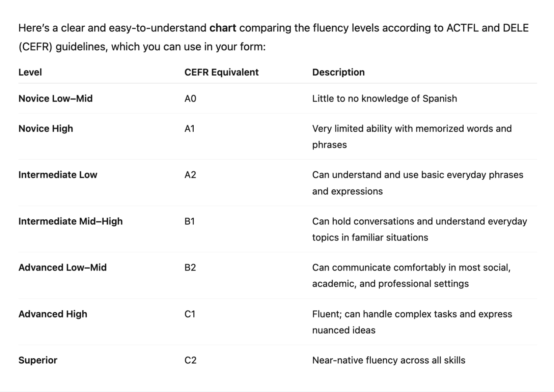Screen dimensions: 554x392
Task: Click the Novice High level cell
Action: click(46, 129)
